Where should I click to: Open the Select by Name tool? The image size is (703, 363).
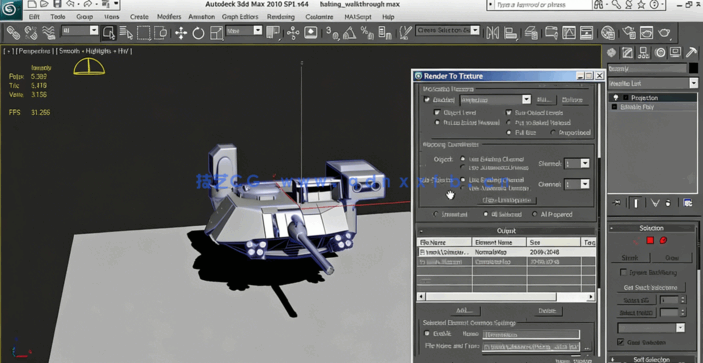126,33
